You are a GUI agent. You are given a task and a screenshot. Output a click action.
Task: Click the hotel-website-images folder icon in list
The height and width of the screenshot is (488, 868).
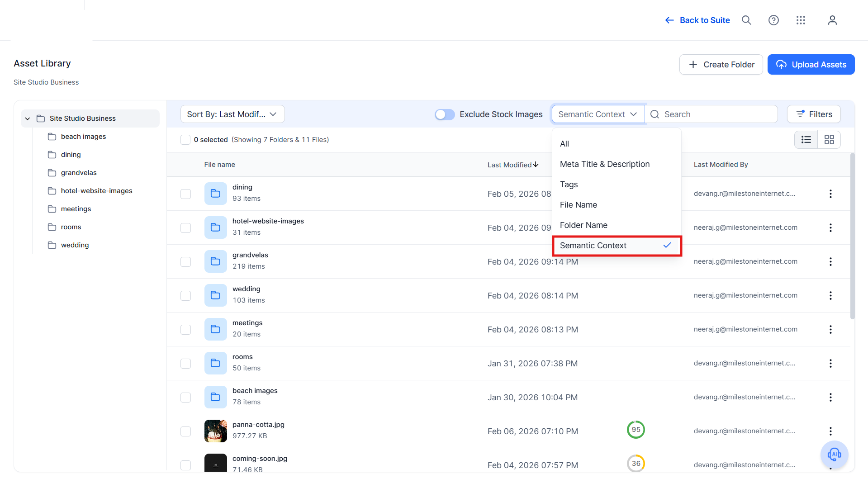tap(215, 227)
